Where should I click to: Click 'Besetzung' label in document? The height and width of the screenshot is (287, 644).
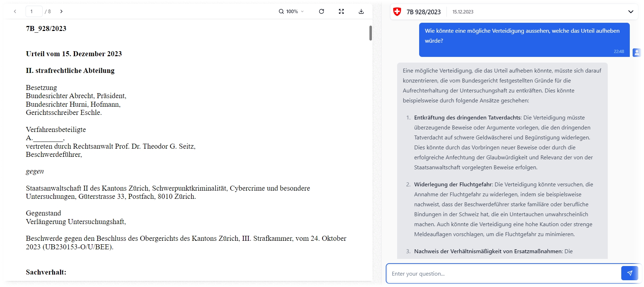pos(41,87)
